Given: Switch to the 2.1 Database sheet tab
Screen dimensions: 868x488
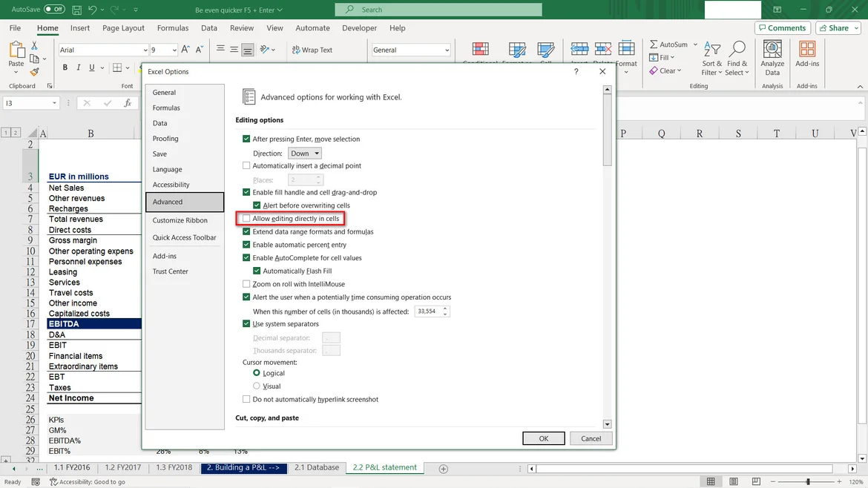Looking at the screenshot, I should [317, 468].
